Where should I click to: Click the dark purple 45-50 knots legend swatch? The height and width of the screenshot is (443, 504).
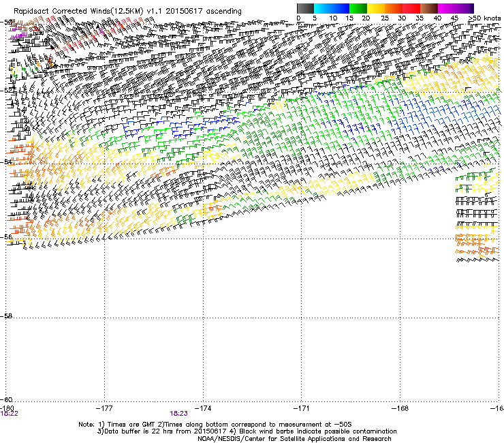(x=464, y=8)
